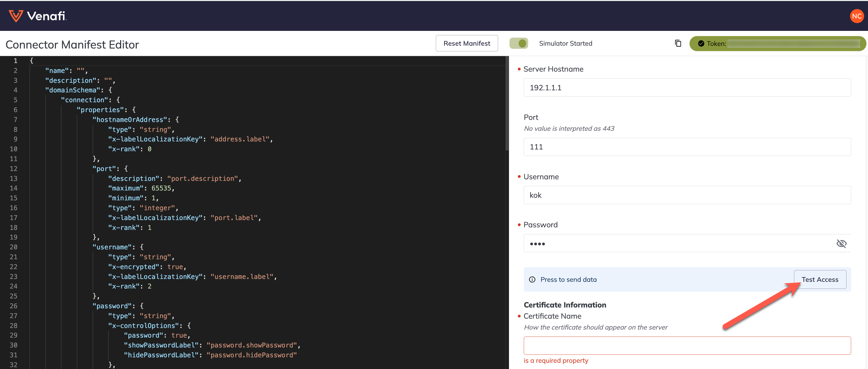Toggle the Simulator Started switch

click(x=519, y=44)
